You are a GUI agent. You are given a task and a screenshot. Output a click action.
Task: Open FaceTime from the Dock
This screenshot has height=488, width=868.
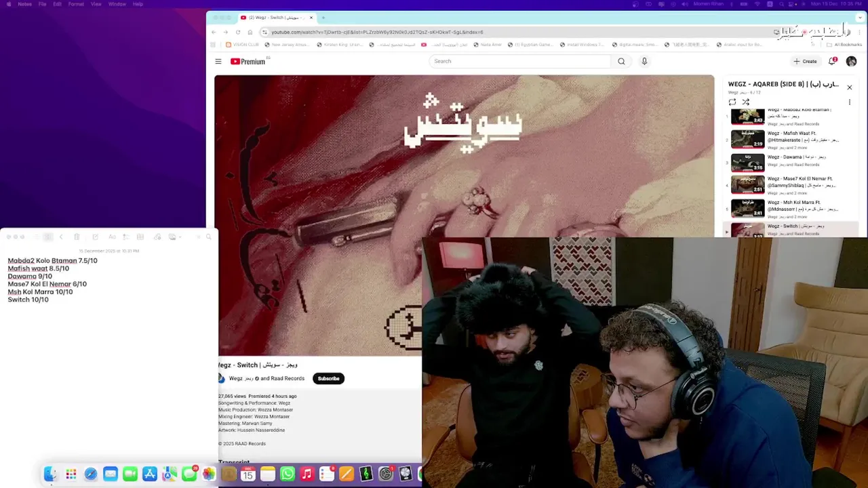[130, 474]
